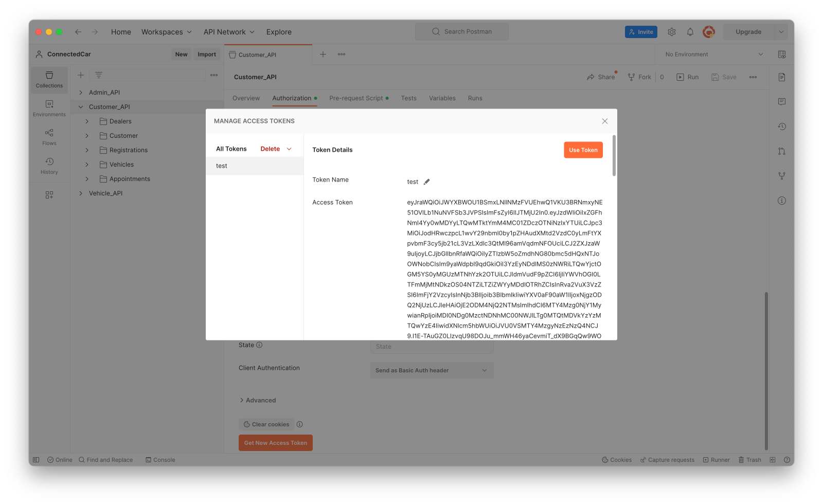Open the Upgrade dropdown arrow
Viewport: 823px width, 504px height.
781,32
